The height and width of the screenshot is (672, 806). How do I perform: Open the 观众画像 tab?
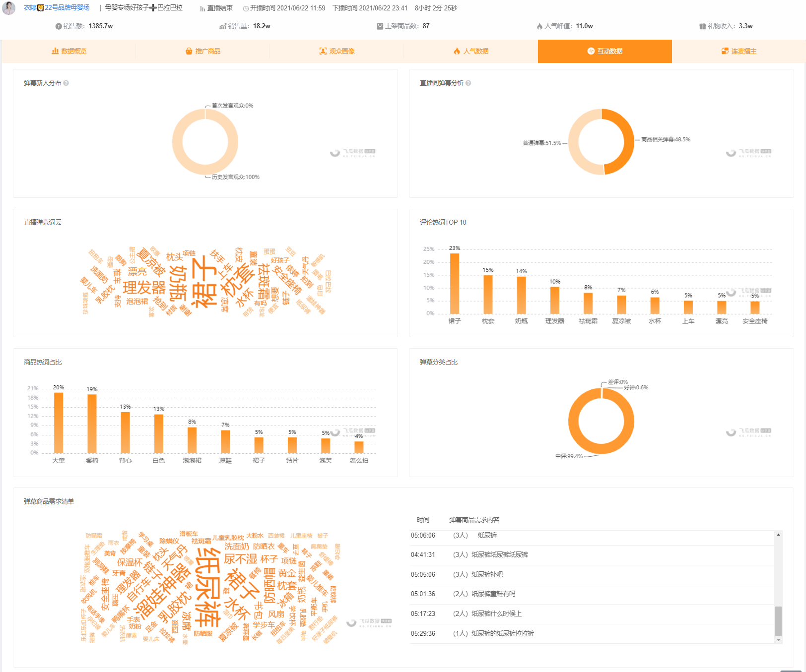337,51
